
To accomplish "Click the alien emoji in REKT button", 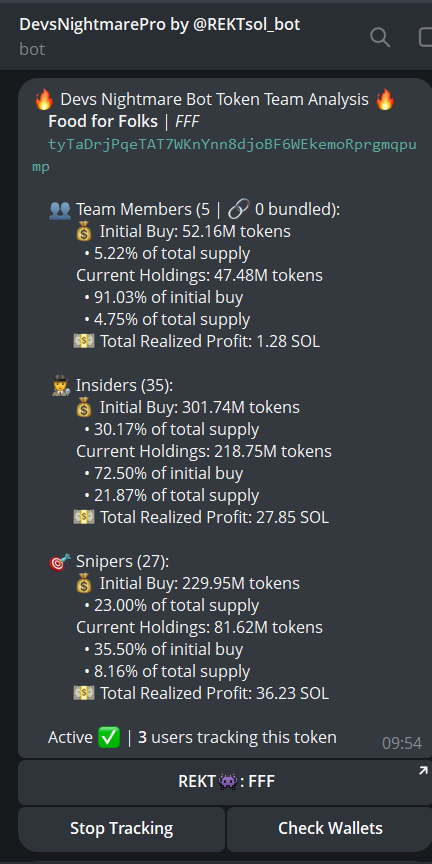I will pos(228,782).
